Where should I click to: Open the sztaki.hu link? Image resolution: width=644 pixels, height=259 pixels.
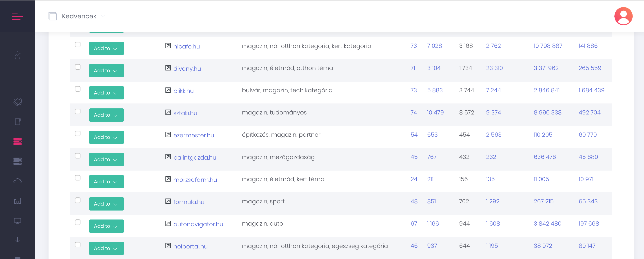185,113
